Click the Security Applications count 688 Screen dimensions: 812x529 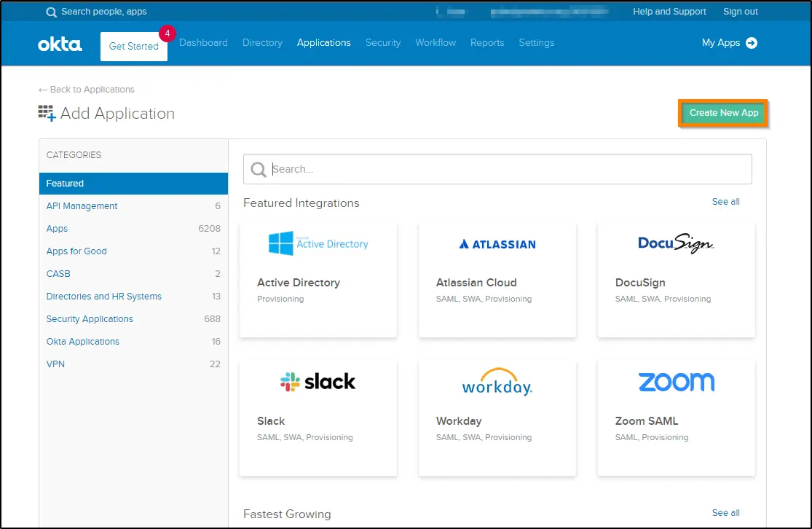coord(213,319)
